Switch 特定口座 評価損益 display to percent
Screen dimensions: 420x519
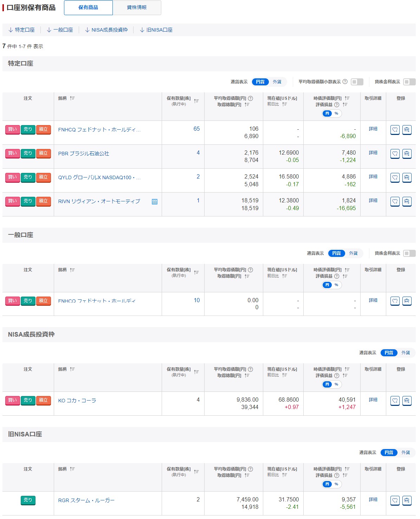click(336, 113)
